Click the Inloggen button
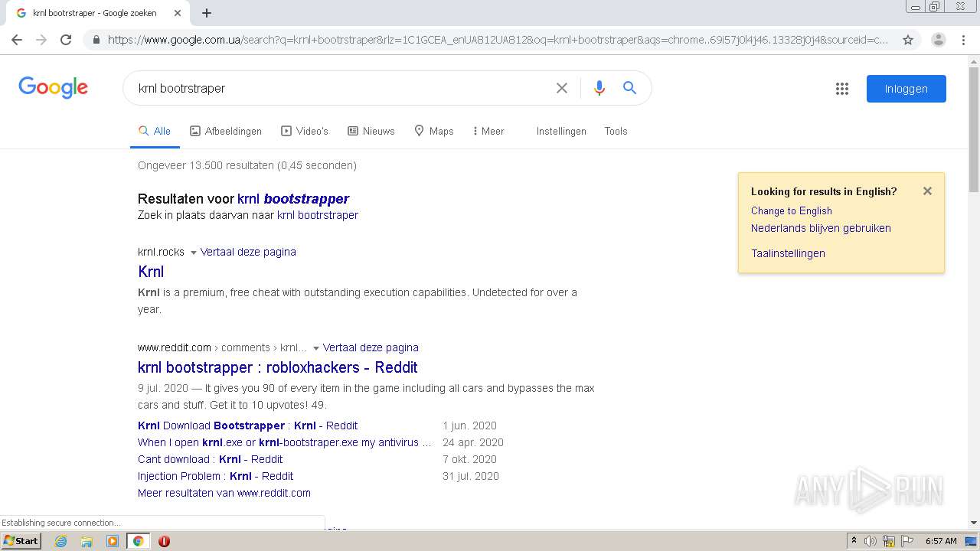 pyautogui.click(x=906, y=89)
